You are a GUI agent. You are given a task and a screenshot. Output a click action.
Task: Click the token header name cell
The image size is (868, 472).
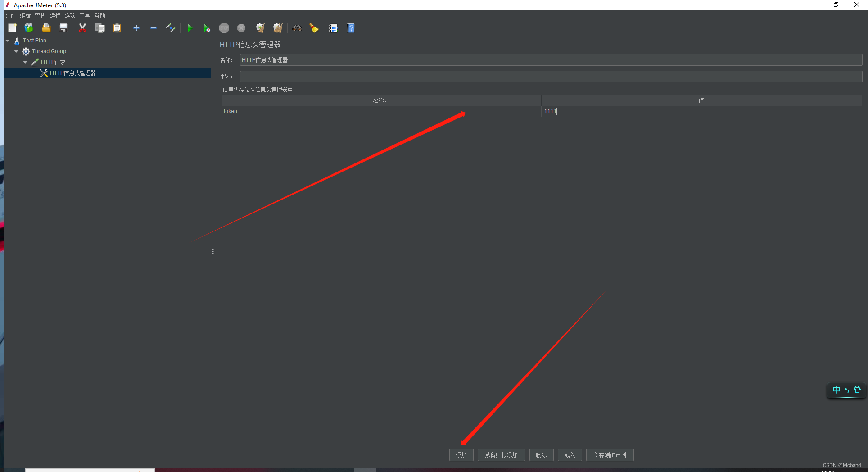[x=381, y=111]
